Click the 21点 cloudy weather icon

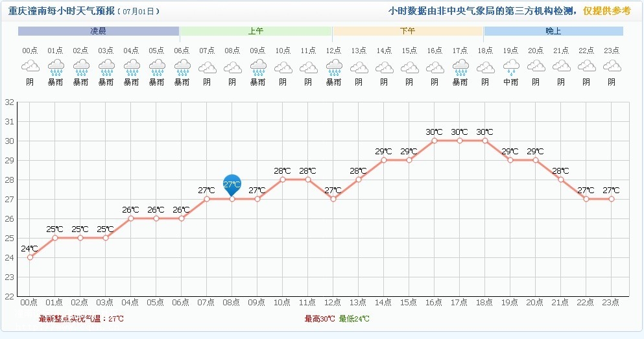click(x=562, y=66)
